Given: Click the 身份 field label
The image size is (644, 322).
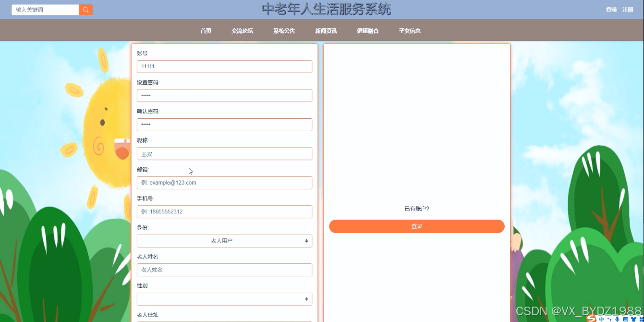Looking at the screenshot, I should click(143, 228).
